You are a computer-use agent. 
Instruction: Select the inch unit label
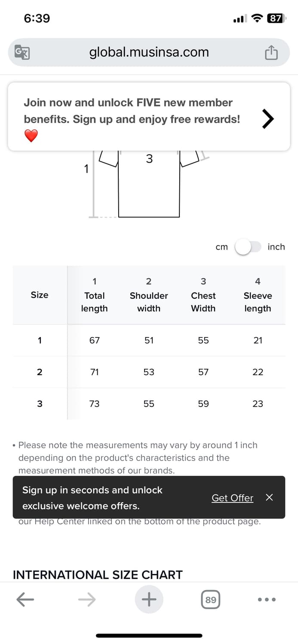[x=276, y=247]
